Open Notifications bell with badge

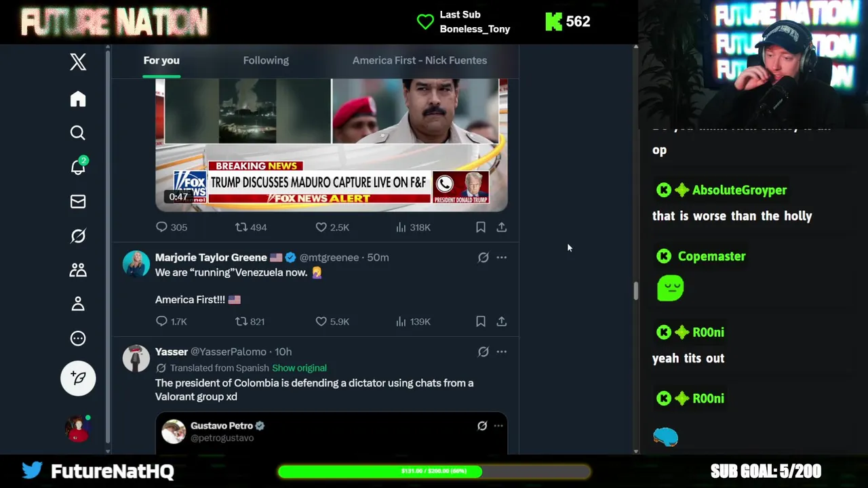pos(79,166)
